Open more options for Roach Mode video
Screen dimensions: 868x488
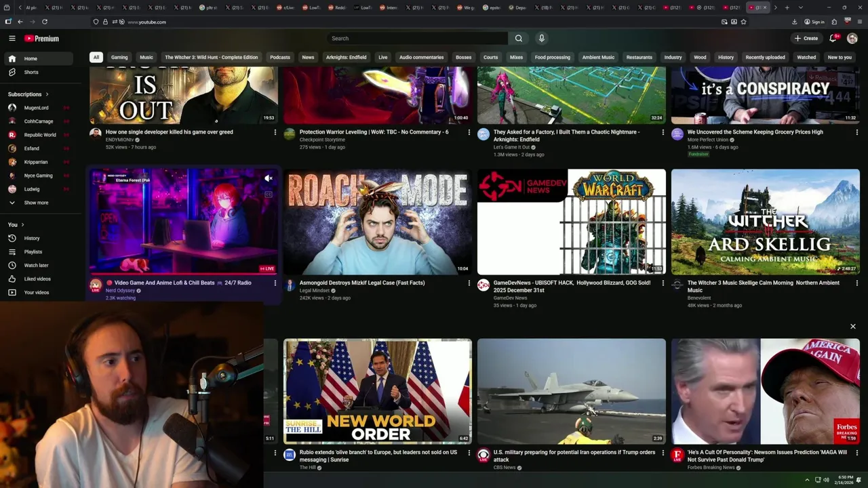pyautogui.click(x=469, y=283)
